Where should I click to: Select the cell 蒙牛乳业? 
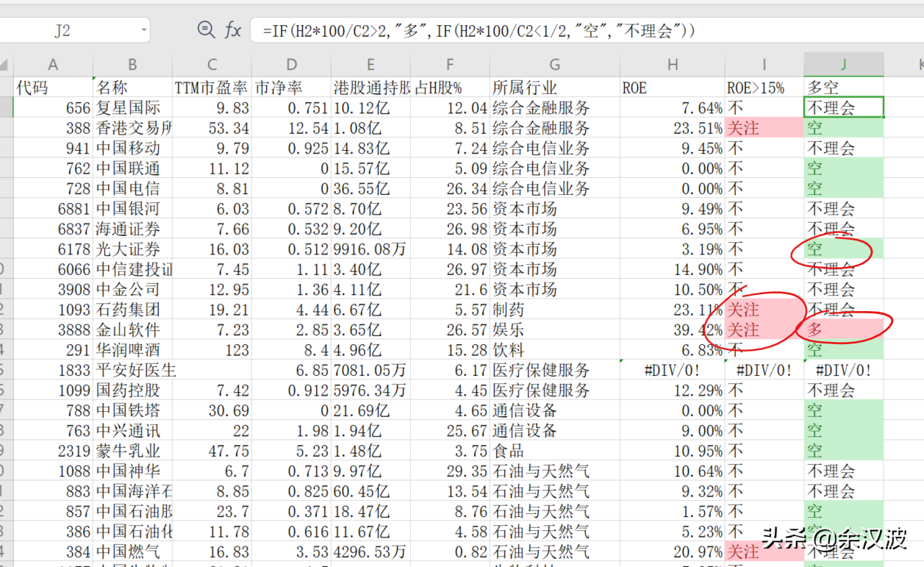pos(133,451)
